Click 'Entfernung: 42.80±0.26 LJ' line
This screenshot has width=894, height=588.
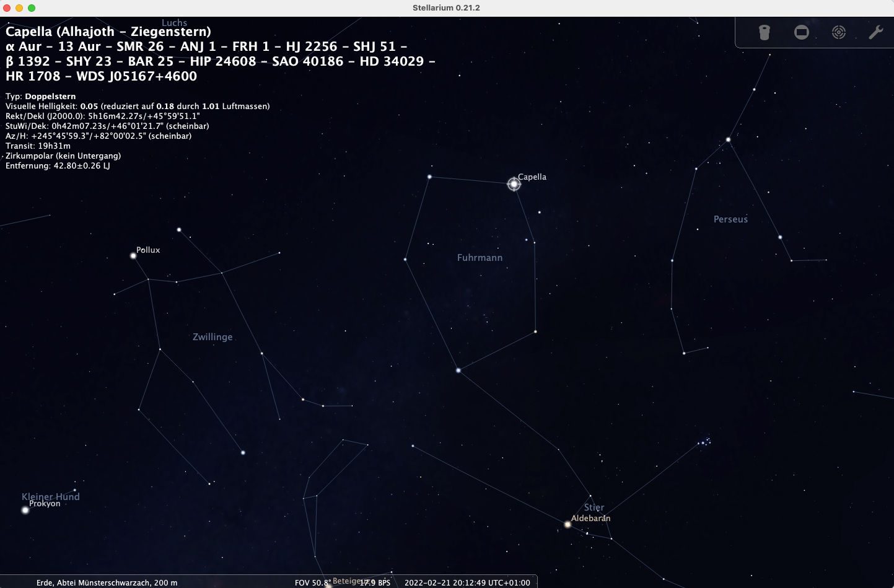58,165
